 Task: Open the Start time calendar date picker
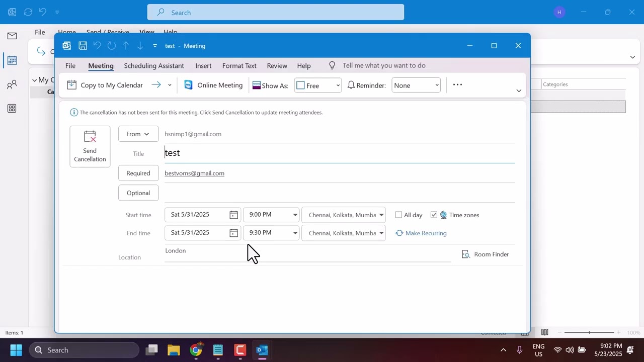click(233, 215)
